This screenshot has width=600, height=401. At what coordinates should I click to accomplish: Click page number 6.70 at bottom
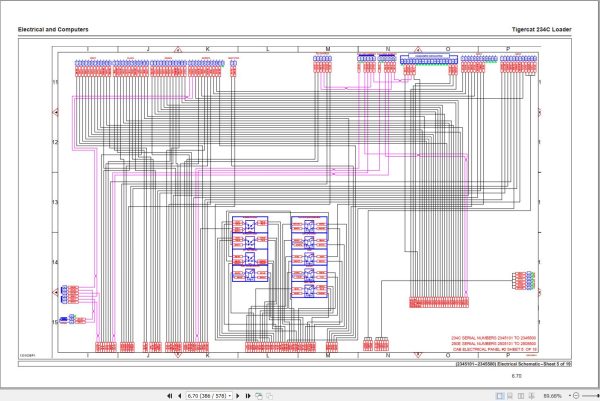point(517,376)
